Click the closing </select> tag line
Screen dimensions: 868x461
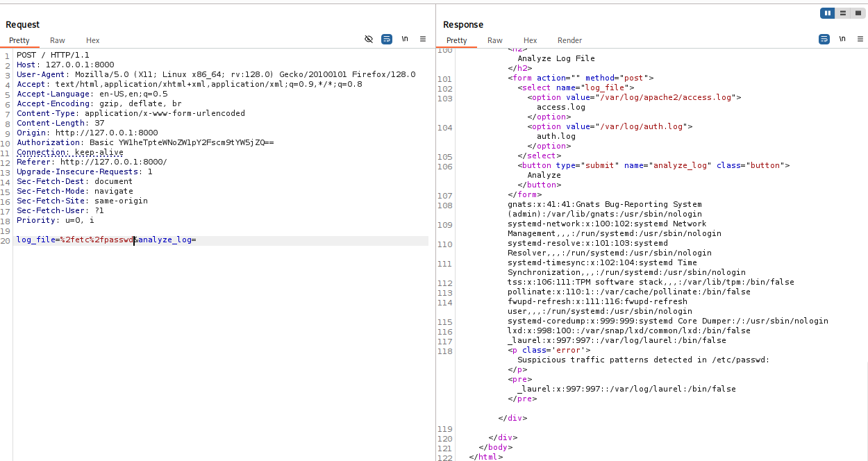pos(539,156)
